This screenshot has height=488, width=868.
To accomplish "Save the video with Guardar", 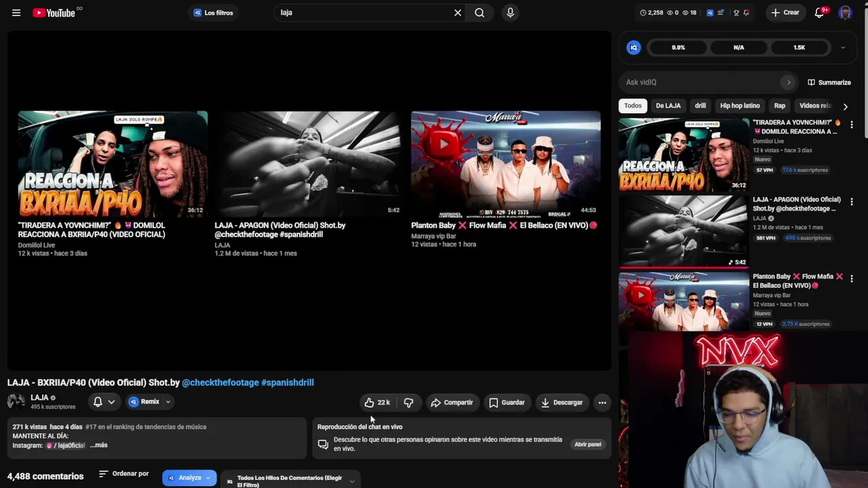I will point(507,403).
